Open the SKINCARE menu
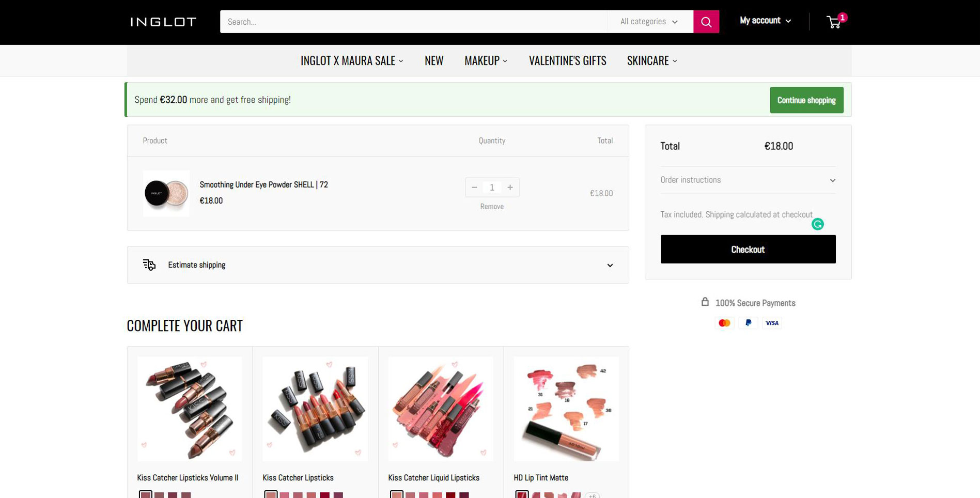Screen dimensions: 980x498 click(x=652, y=61)
